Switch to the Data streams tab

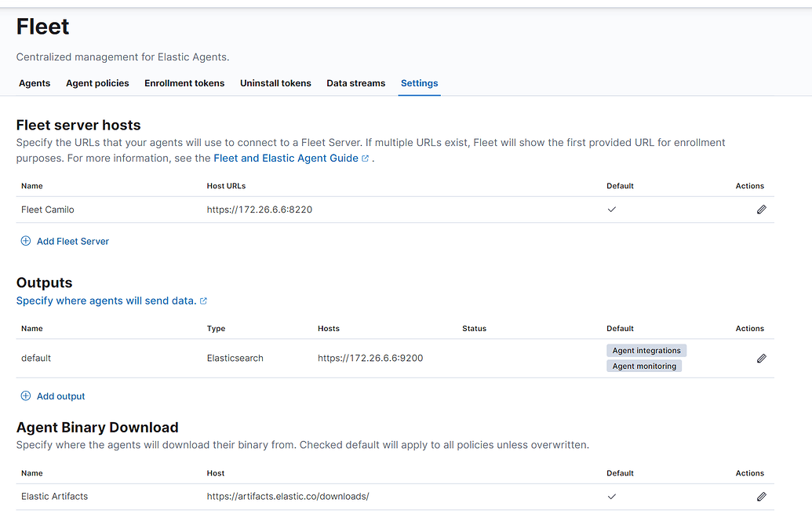[355, 83]
